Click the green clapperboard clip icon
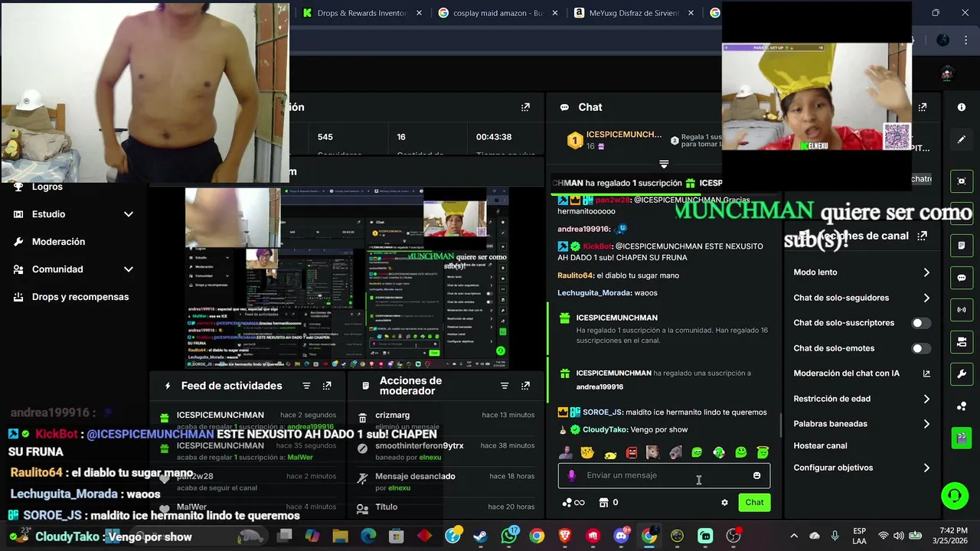The image size is (980, 551). click(962, 438)
